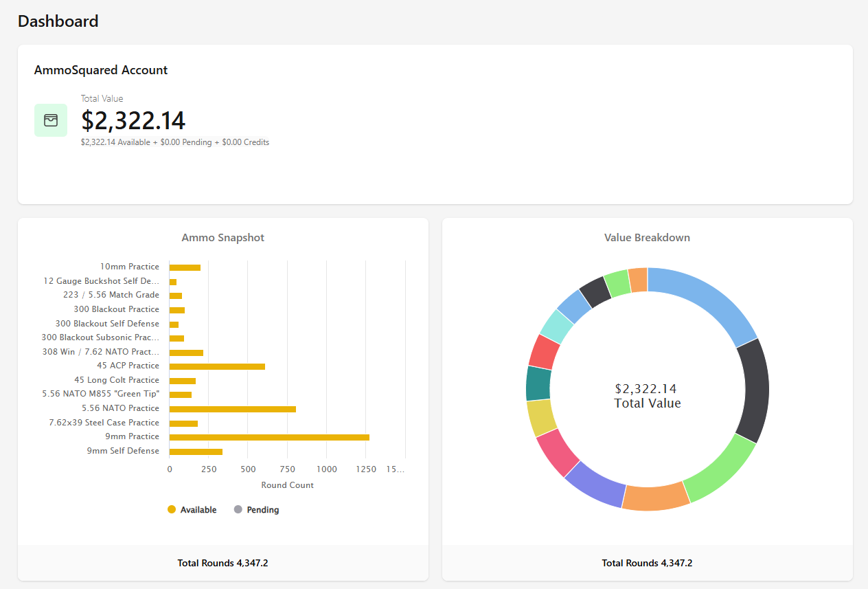Click the '500' tick on the x-axis
Image resolution: width=868 pixels, height=589 pixels.
pos(248,469)
